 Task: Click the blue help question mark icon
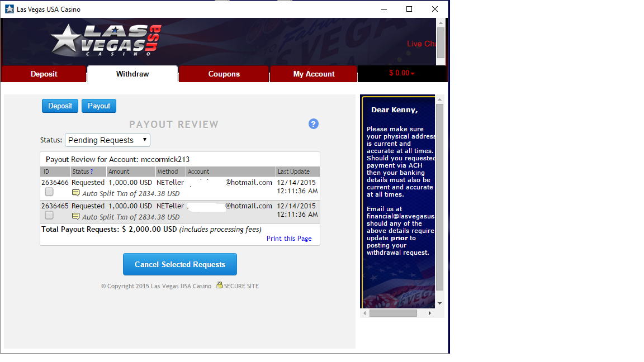[314, 124]
